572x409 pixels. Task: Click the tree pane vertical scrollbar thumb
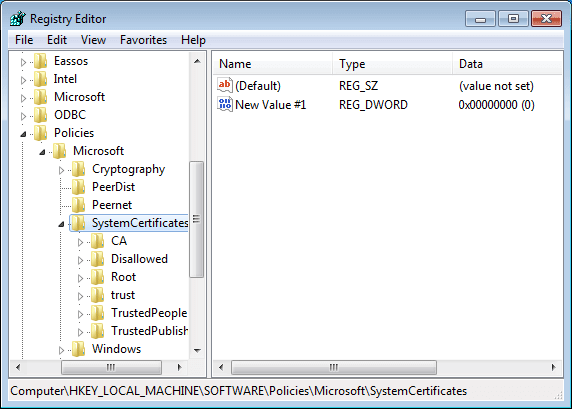point(197,219)
